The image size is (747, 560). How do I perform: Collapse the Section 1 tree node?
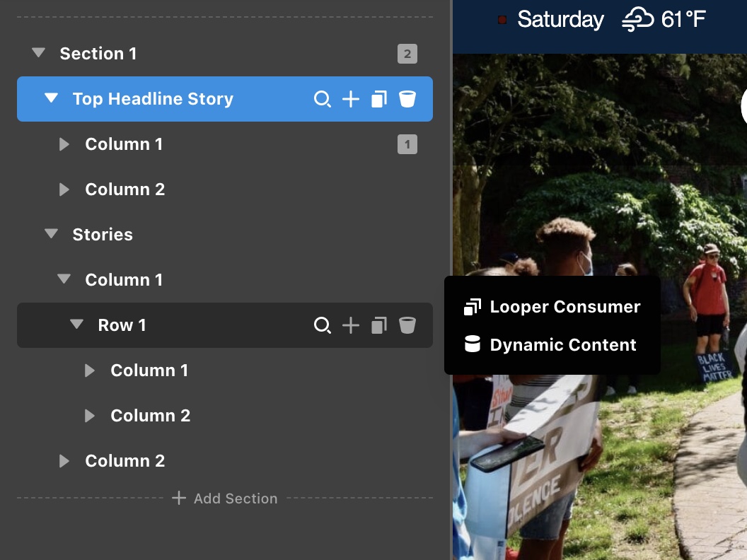point(39,52)
